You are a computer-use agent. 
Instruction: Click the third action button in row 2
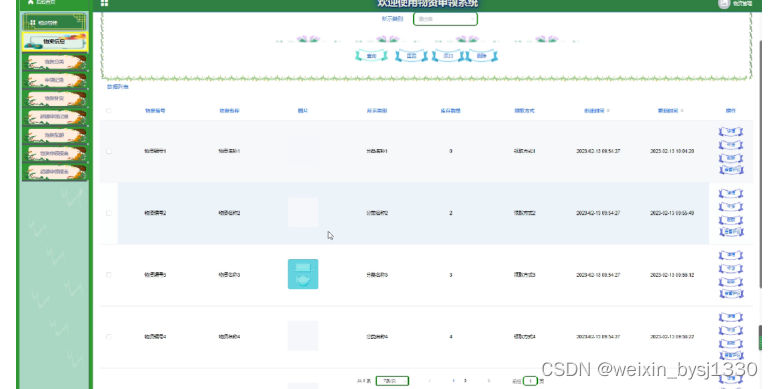coord(731,220)
